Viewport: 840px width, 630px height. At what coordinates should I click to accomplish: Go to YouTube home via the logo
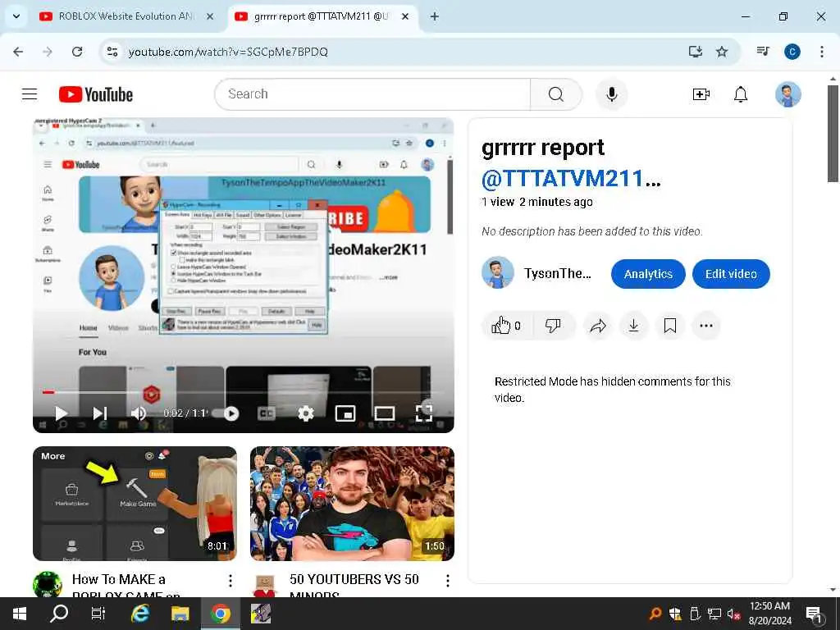[96, 94]
